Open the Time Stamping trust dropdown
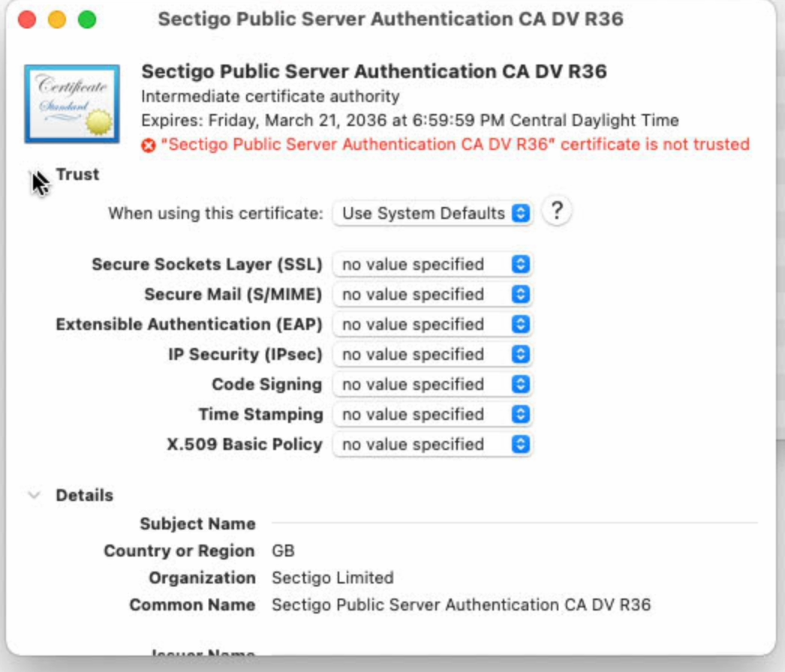Screen dimensions: 785x672 pos(432,415)
